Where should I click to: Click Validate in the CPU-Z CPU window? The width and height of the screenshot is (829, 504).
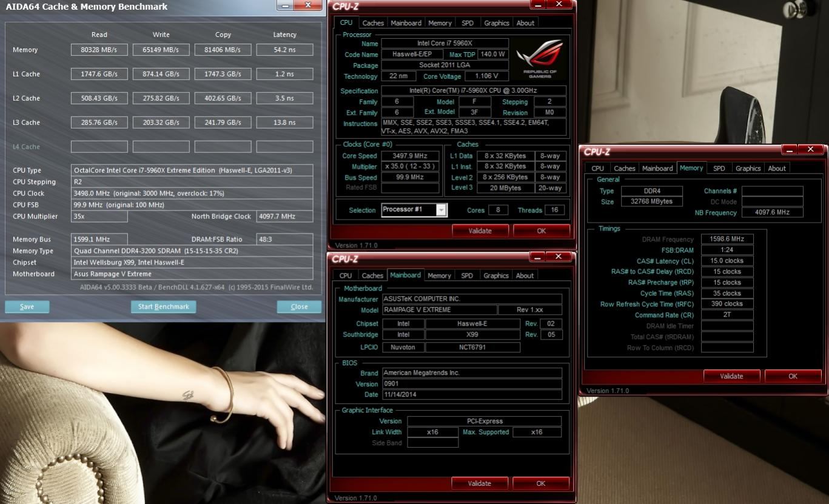point(480,231)
